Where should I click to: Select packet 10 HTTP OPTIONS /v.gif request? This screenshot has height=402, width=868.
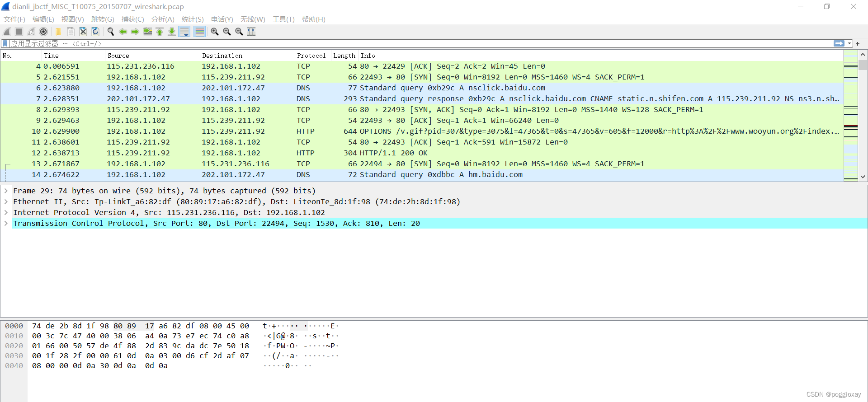[x=422, y=131]
